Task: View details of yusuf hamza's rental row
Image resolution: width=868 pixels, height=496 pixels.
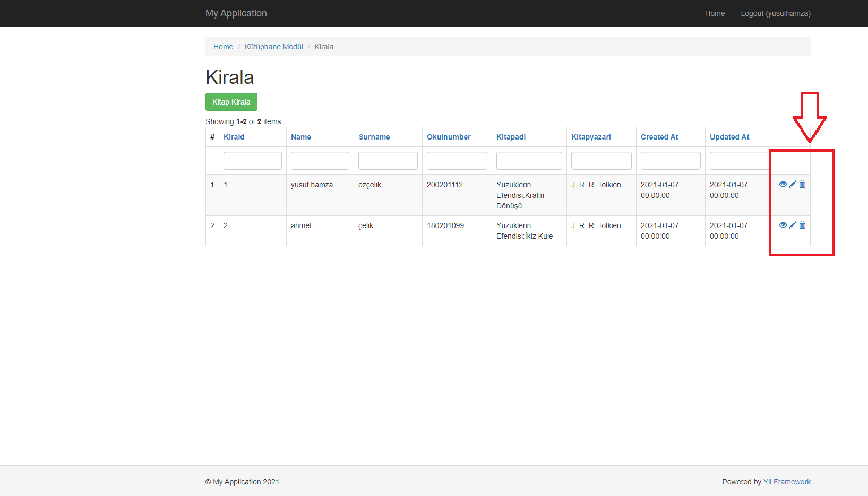Action: click(783, 184)
